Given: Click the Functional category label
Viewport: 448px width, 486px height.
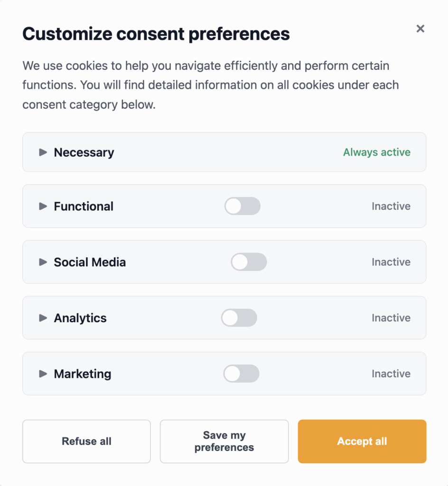Looking at the screenshot, I should tap(84, 206).
